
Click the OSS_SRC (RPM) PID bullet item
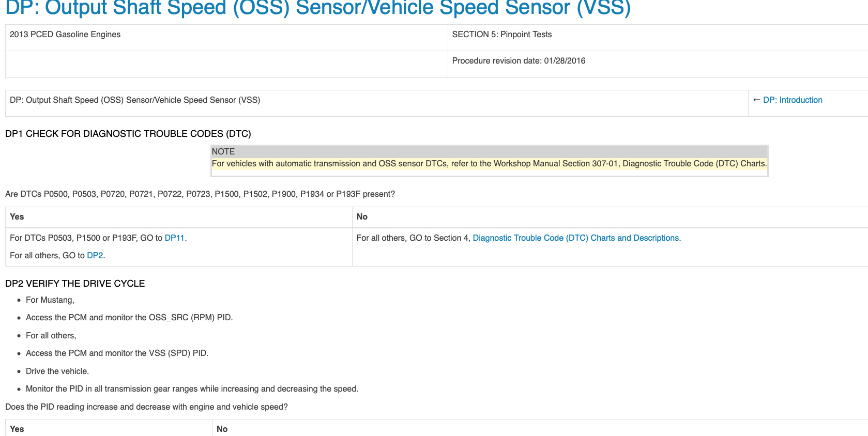(129, 318)
